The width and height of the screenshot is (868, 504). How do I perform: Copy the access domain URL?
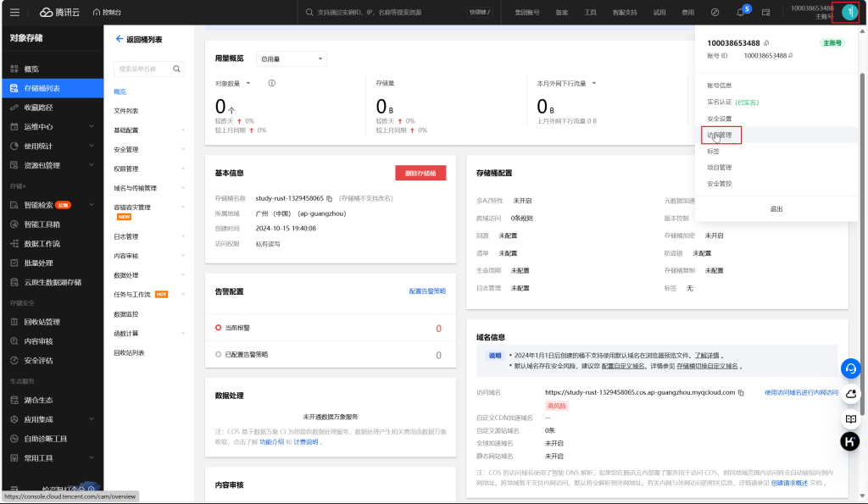[741, 393]
